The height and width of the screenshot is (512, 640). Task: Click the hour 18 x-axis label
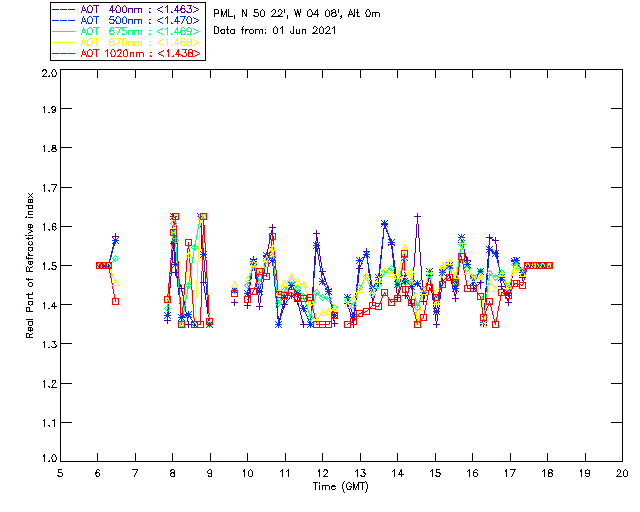pyautogui.click(x=548, y=473)
